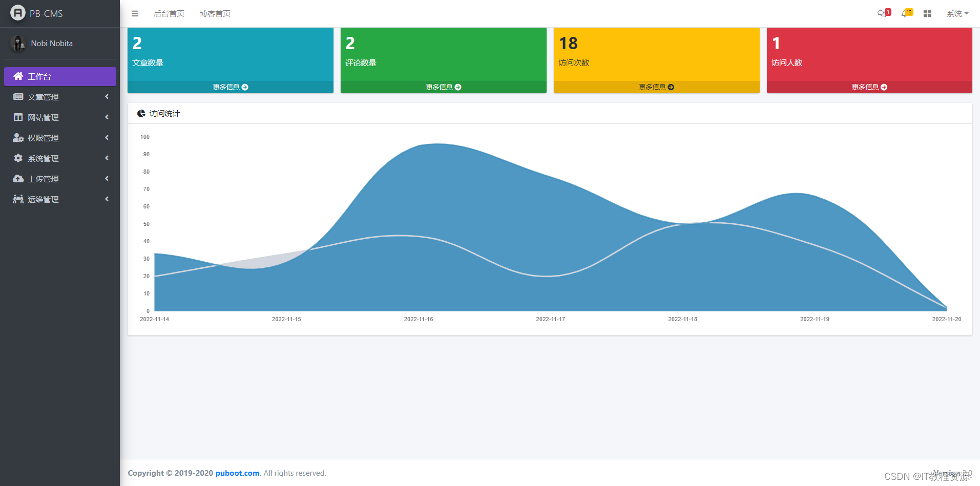Click the 2022-11-14 axis label on chart
The height and width of the screenshot is (486, 980).
point(154,319)
